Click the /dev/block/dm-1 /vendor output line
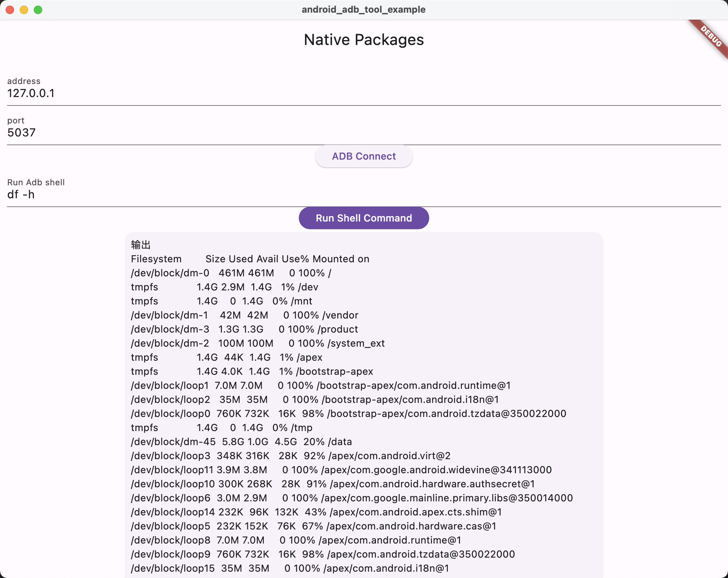 (x=244, y=315)
